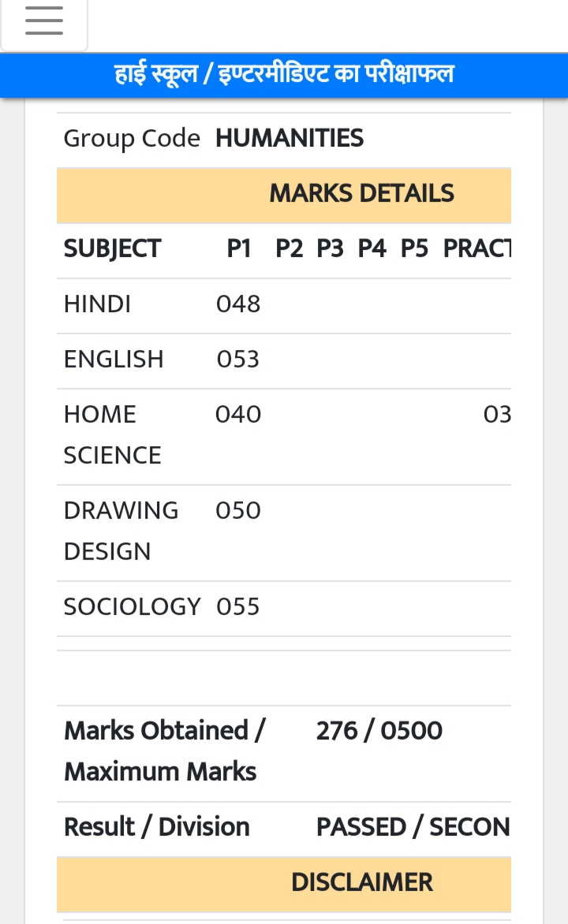
Task: Select the ENGLISH marks value 053
Action: click(237, 360)
